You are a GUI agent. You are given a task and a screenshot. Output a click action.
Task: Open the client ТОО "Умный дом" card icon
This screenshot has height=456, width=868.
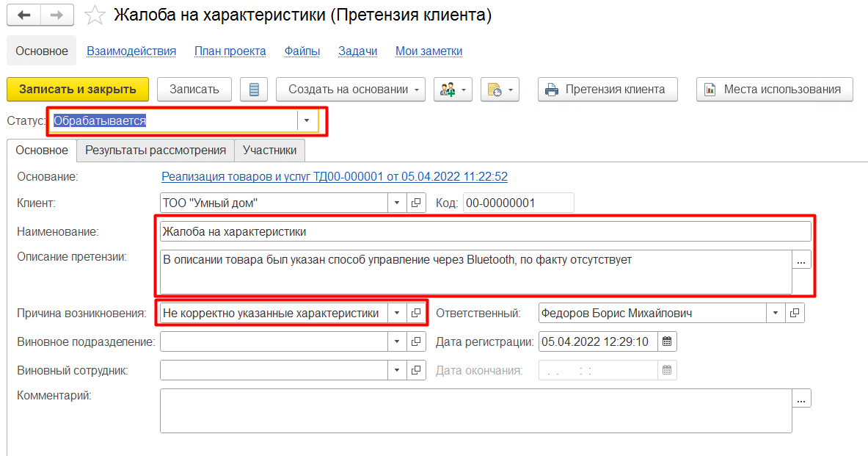pyautogui.click(x=416, y=203)
